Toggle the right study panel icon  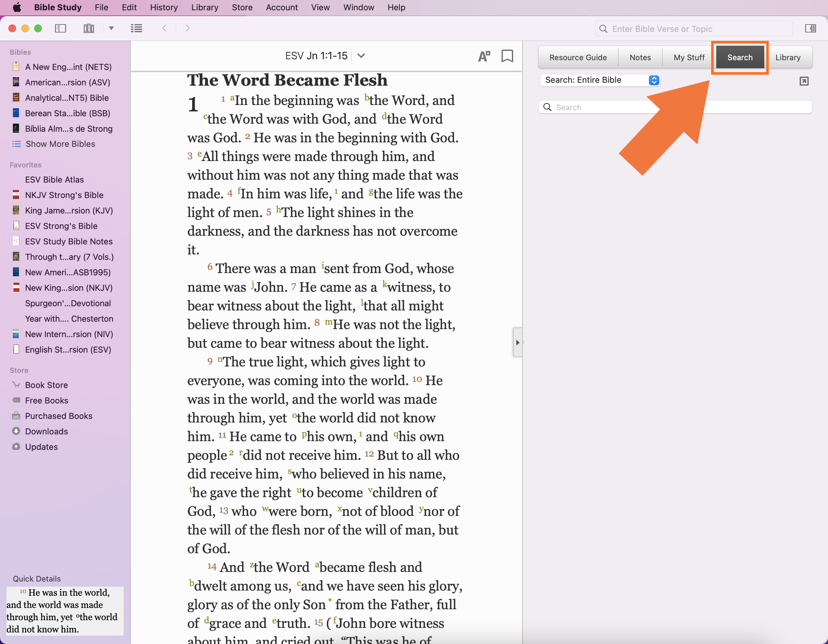(x=810, y=28)
